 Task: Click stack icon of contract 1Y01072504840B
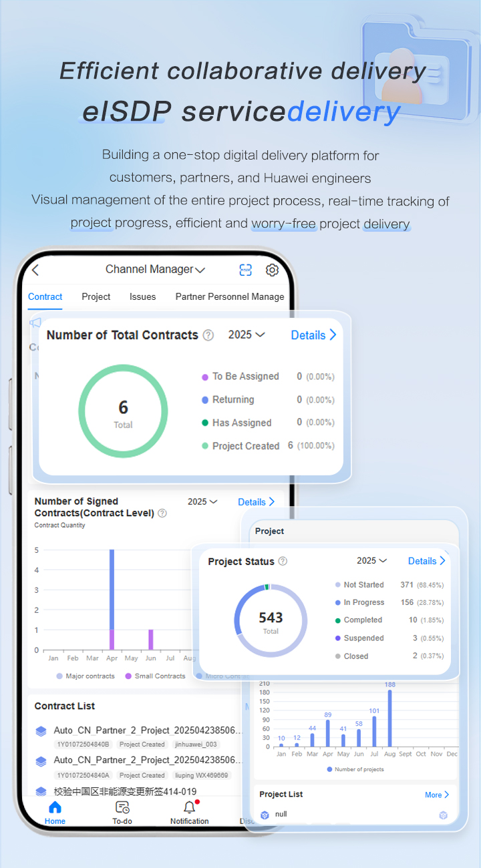[x=41, y=731]
